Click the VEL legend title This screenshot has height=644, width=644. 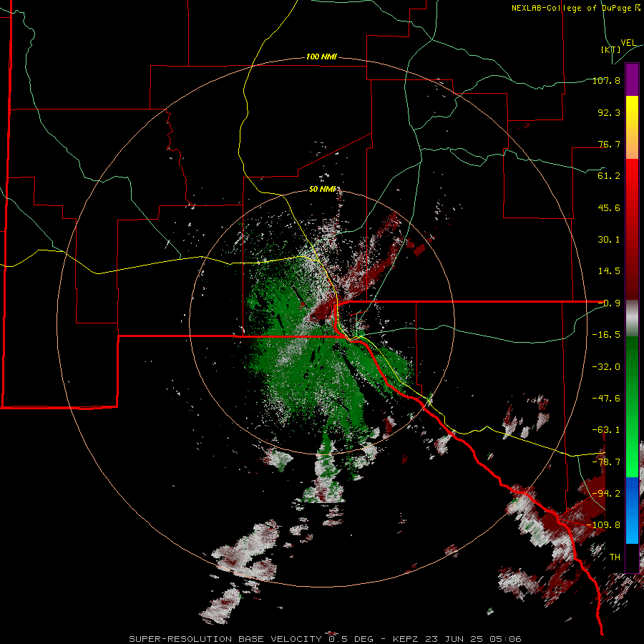point(628,43)
